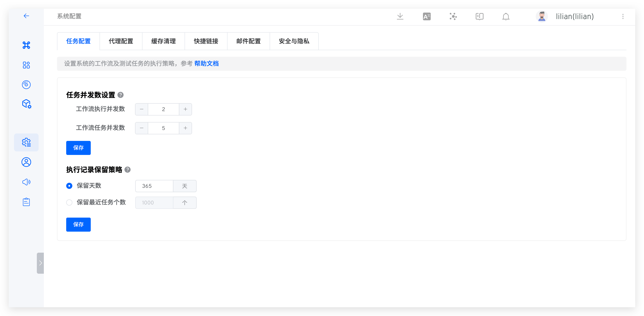Select the 保留最近任务个数 radio option
The width and height of the screenshot is (644, 316).
[x=69, y=202]
